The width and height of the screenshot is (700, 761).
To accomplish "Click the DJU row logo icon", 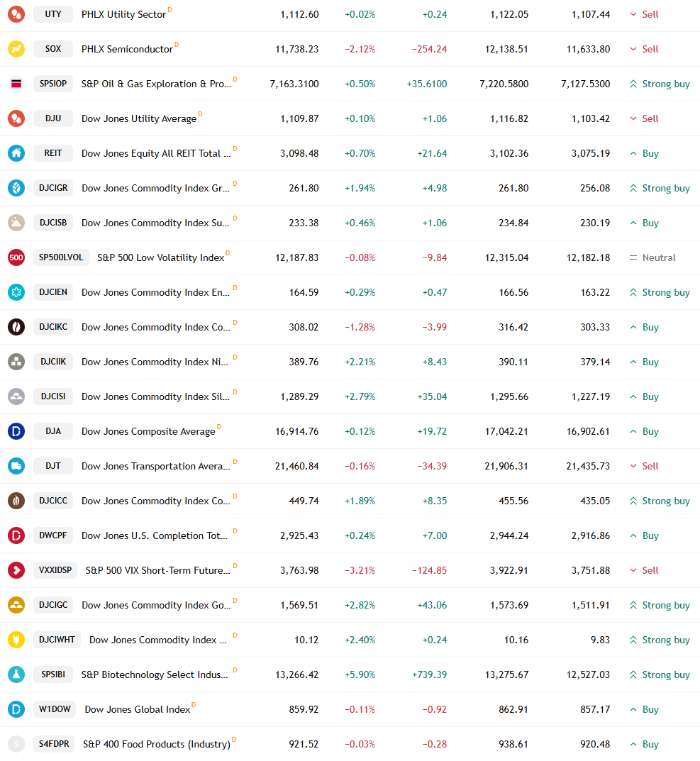I will (16, 118).
